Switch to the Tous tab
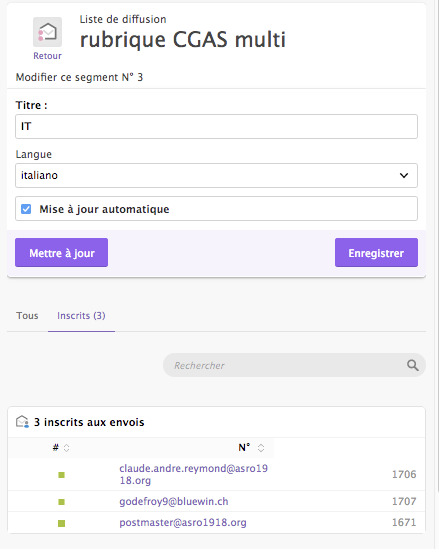Viewport: 439px width, 549px height. 27,315
